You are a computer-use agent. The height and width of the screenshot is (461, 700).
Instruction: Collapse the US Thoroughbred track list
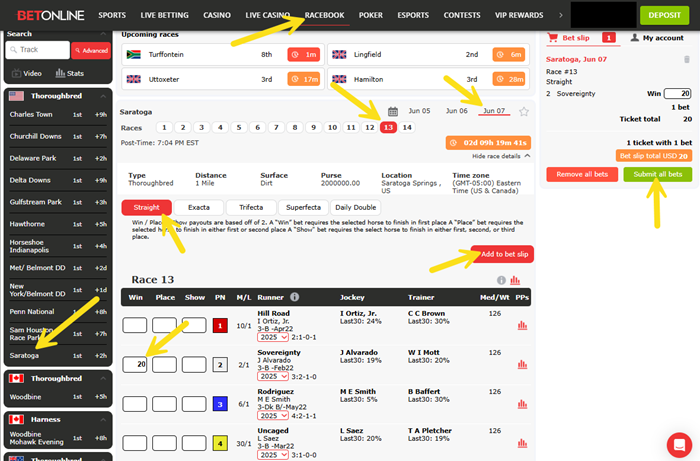click(103, 96)
